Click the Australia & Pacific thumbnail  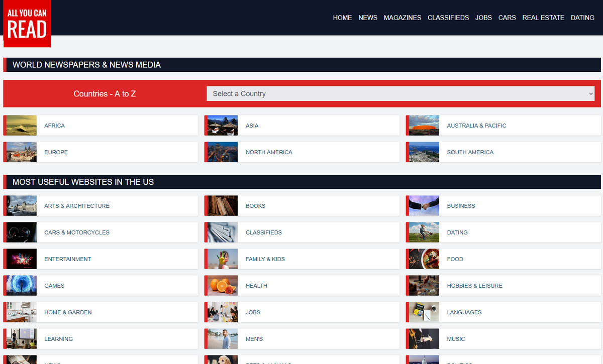(x=424, y=126)
